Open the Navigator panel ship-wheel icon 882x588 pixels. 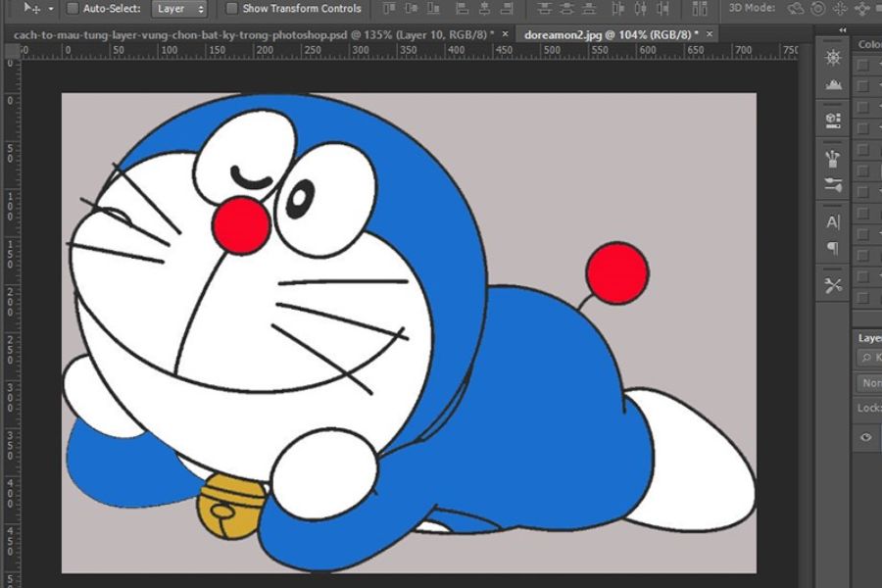click(832, 58)
